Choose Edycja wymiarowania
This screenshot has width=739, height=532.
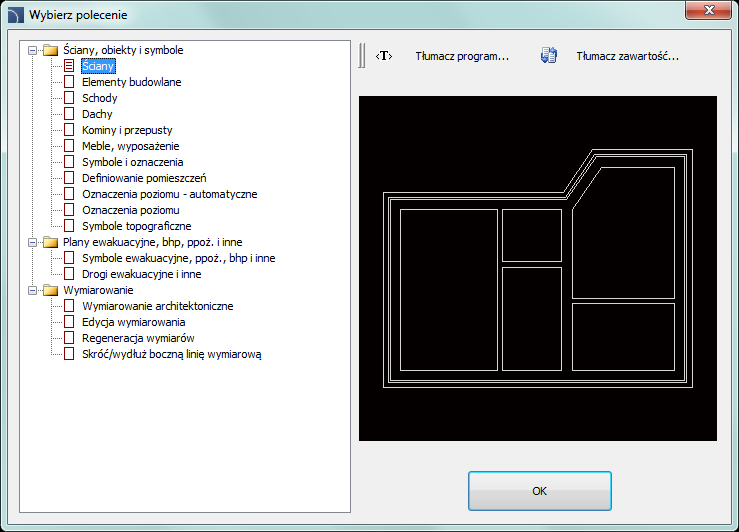133,322
